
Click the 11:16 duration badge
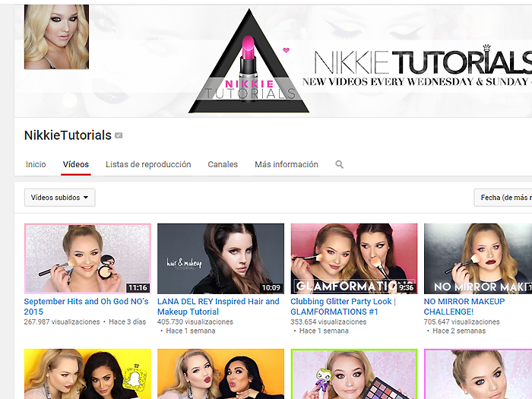(x=138, y=288)
